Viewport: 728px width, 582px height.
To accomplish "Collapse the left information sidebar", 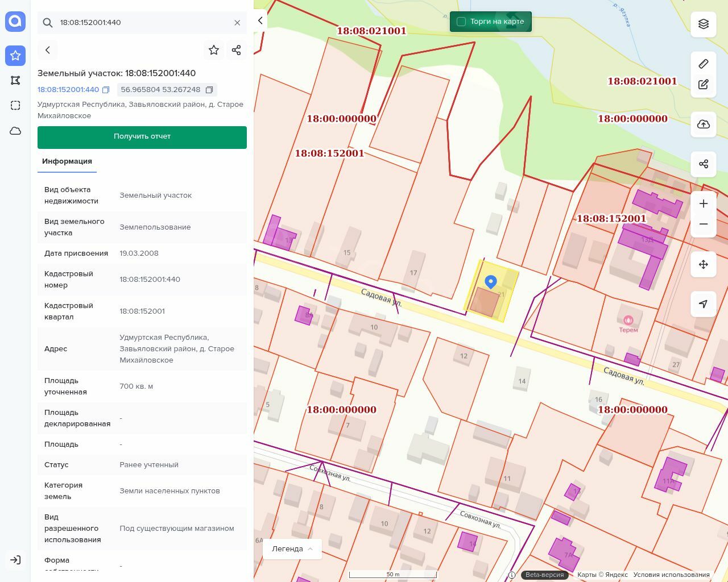I will point(260,20).
